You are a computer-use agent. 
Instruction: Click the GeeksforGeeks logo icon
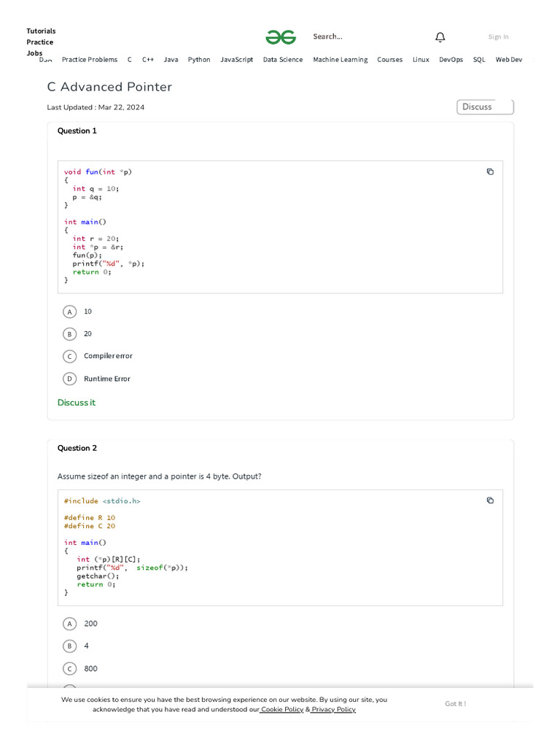pos(281,37)
